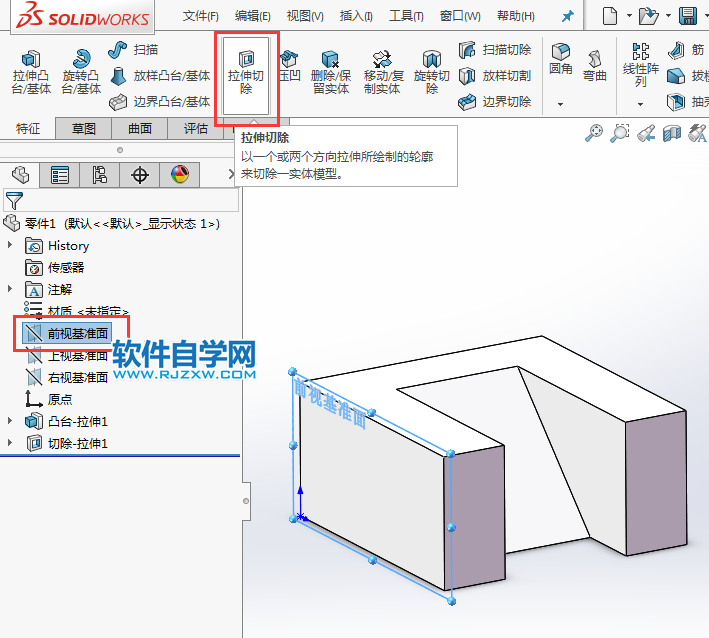Image resolution: width=709 pixels, height=638 pixels.
Task: Open the dropdown arrow under Fillet (圆角)
Action: click(x=561, y=104)
